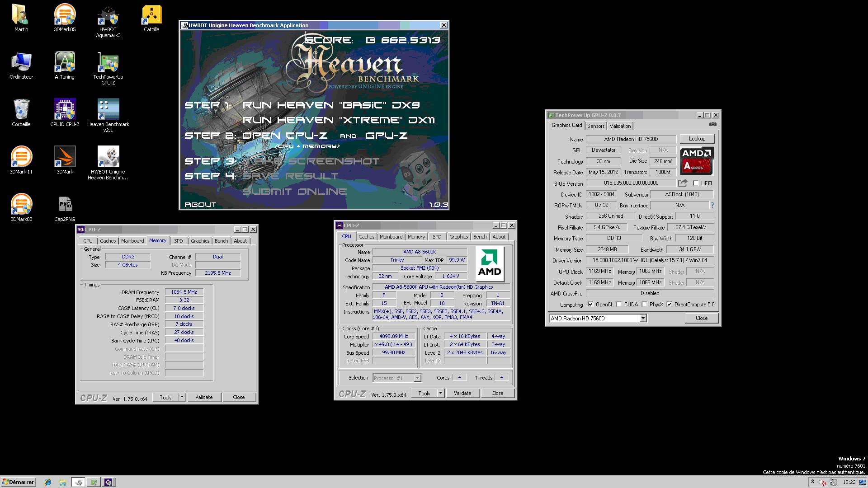
Task: Open Windows Explorer folder on taskbar
Action: tap(63, 482)
